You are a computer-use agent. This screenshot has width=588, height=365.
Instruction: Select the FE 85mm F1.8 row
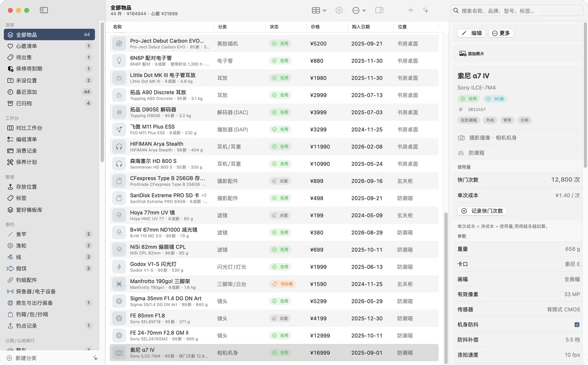(274, 318)
